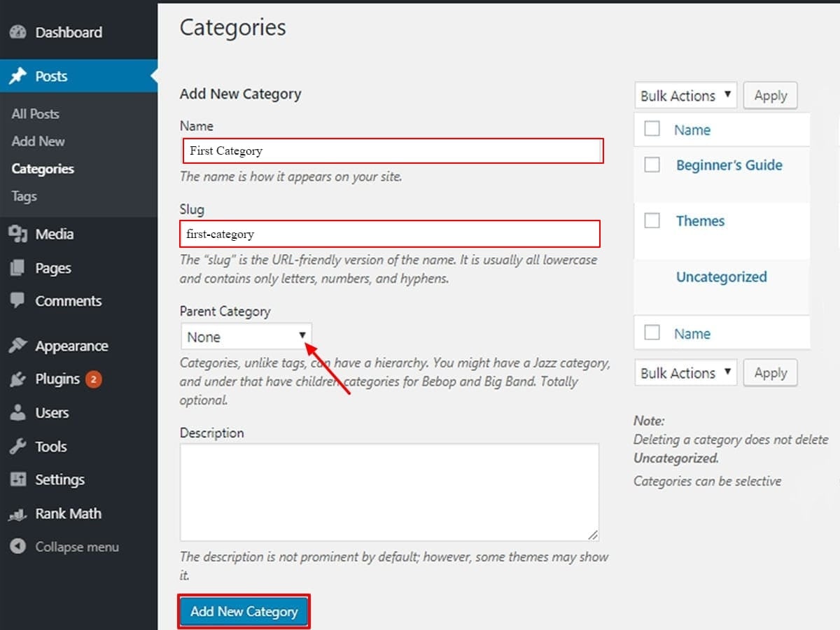This screenshot has height=630, width=840.
Task: Click the Dashboard gauge icon
Action: (18, 32)
